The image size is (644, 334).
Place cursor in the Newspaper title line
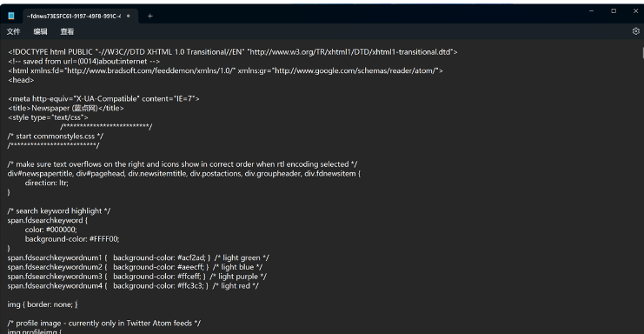(66, 108)
